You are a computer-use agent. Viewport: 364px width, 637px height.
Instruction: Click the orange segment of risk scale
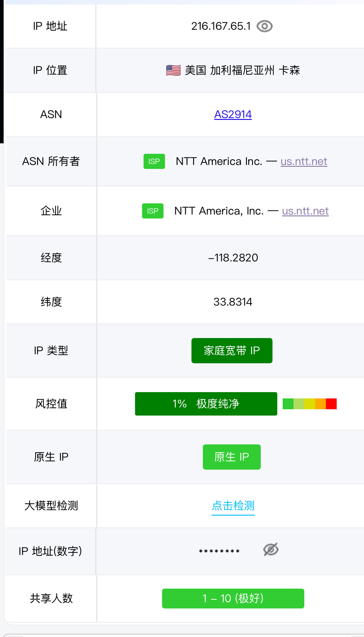320,404
